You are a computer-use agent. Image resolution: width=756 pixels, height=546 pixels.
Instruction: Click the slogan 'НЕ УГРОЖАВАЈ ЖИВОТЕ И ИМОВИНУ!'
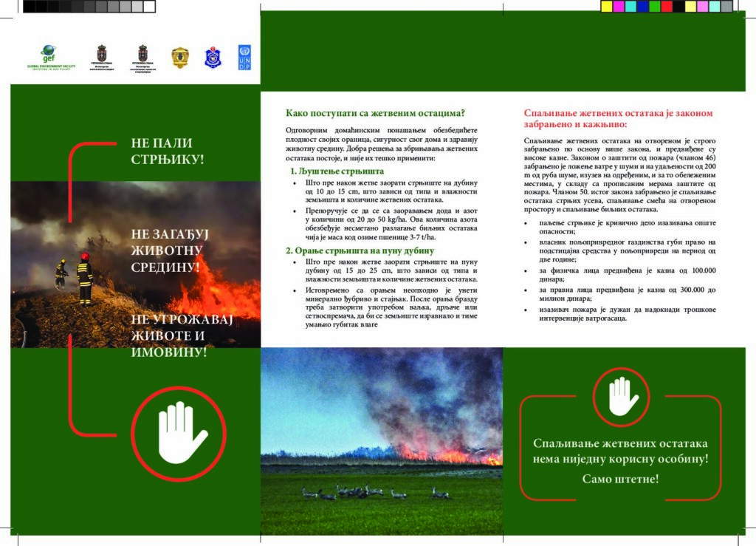[x=182, y=335]
